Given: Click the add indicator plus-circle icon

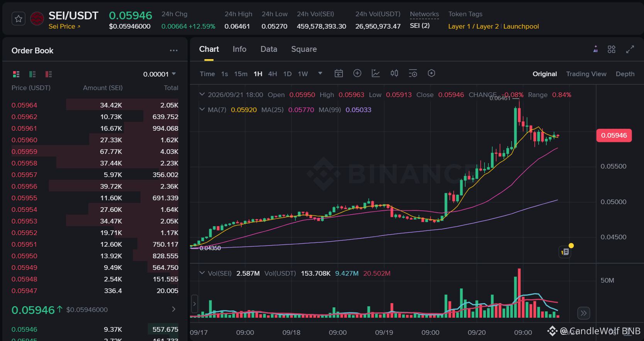Looking at the screenshot, I should tap(357, 73).
